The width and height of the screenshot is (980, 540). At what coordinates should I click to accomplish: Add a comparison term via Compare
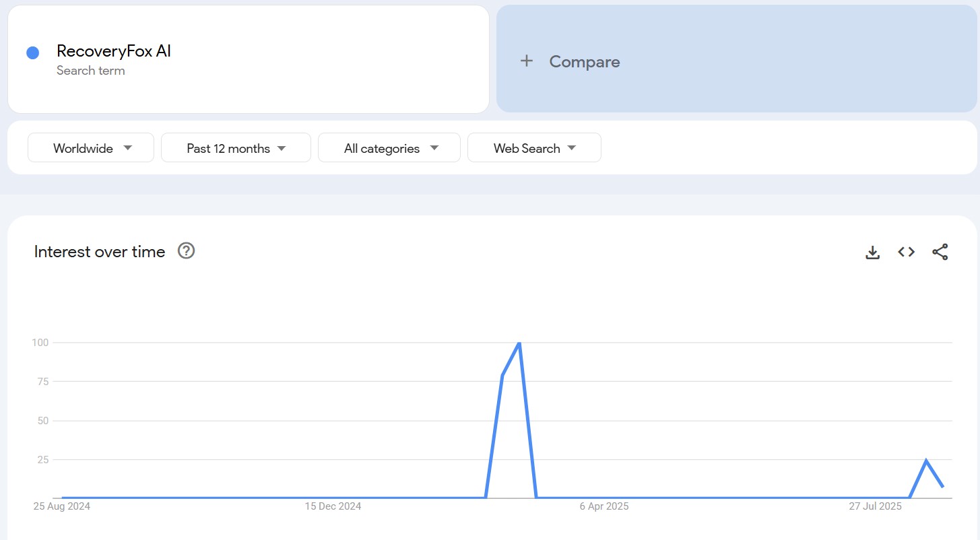pos(737,59)
